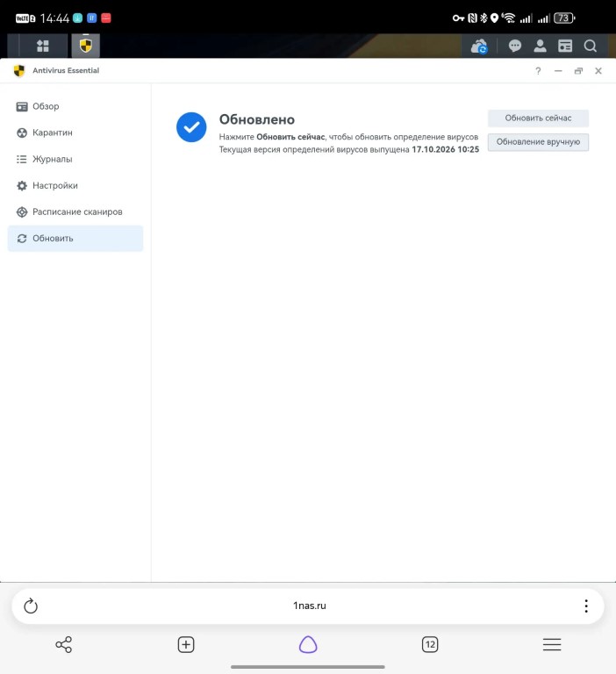Close the Antivirus Essential window
The image size is (616, 674).
(x=598, y=71)
